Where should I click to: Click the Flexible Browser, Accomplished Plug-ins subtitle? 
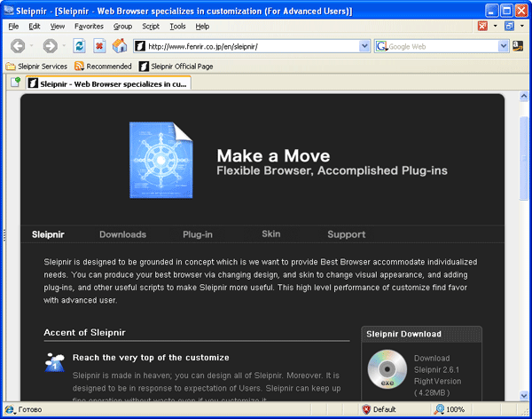coord(332,171)
